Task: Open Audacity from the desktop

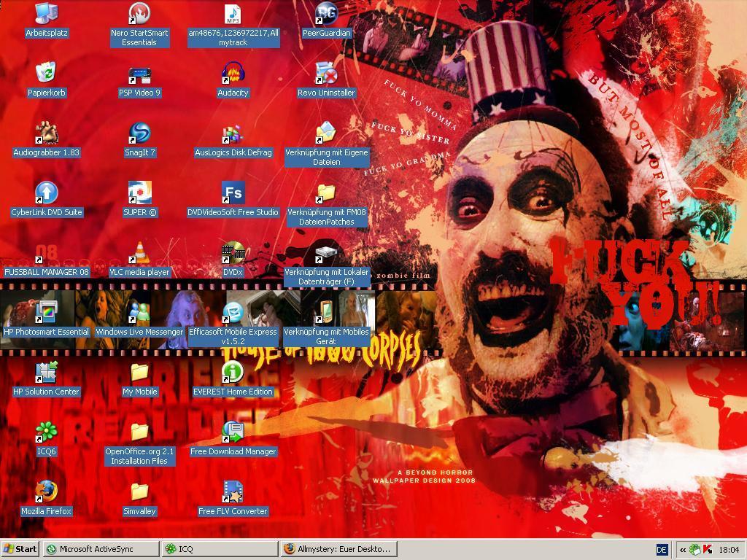Action: pyautogui.click(x=233, y=74)
